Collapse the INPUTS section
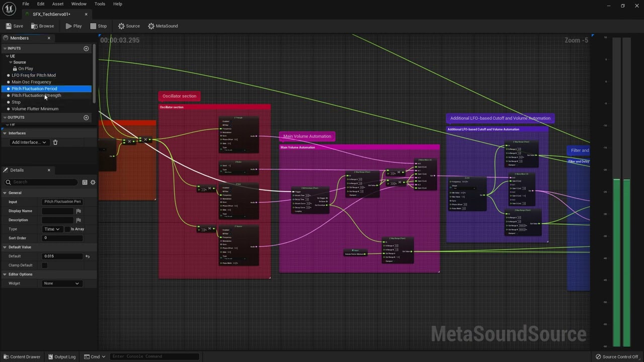The width and height of the screenshot is (644, 362). pyautogui.click(x=5, y=48)
